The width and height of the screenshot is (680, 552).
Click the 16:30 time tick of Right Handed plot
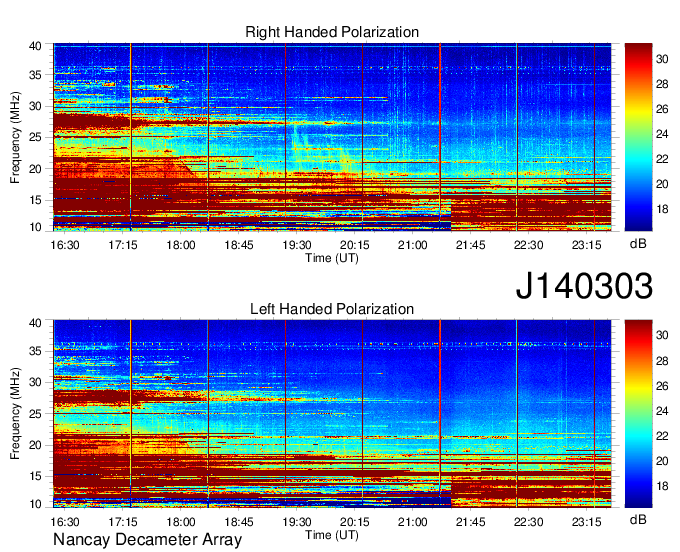pos(65,245)
